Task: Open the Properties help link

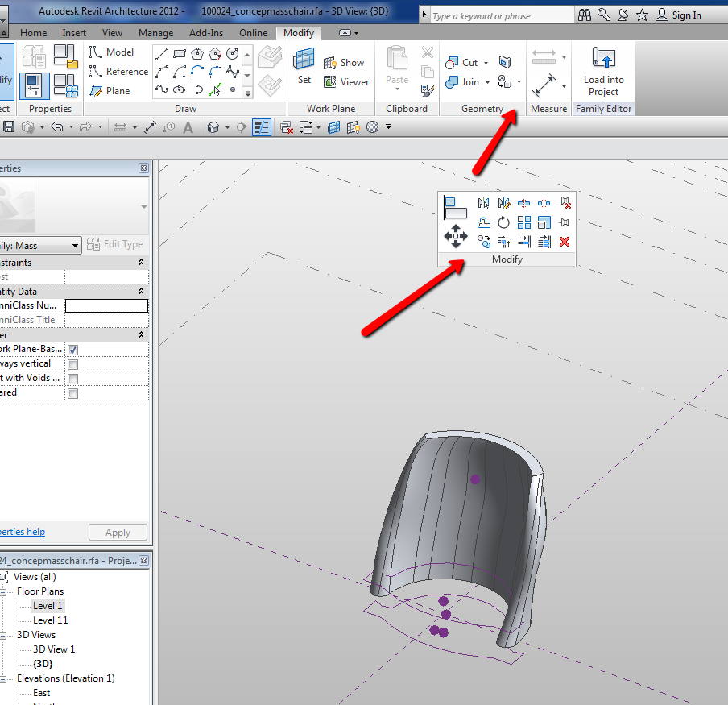Action: pyautogui.click(x=23, y=532)
